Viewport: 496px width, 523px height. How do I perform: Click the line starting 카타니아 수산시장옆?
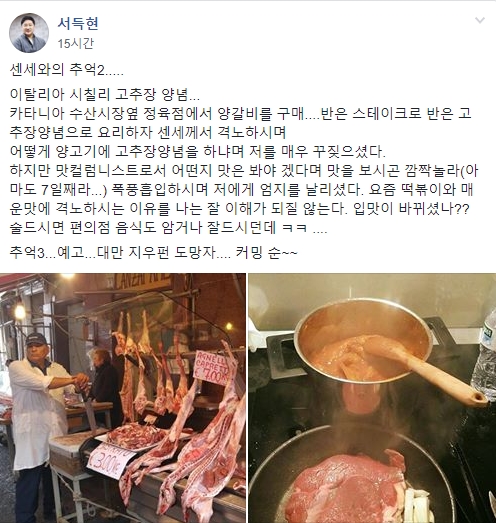pyautogui.click(x=240, y=114)
